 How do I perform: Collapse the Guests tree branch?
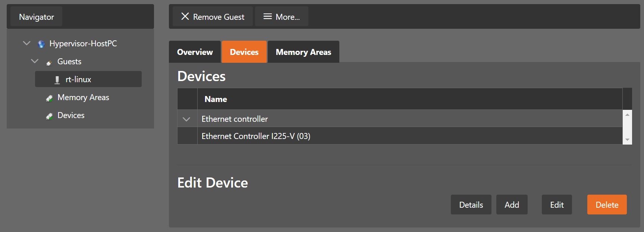(x=34, y=61)
